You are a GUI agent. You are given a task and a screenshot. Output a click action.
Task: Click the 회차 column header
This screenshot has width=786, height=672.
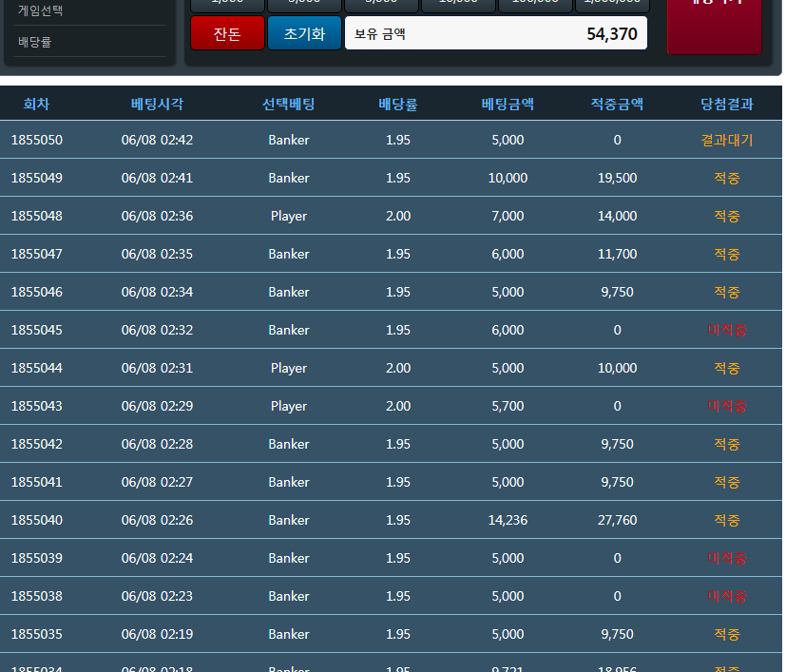pos(37,104)
